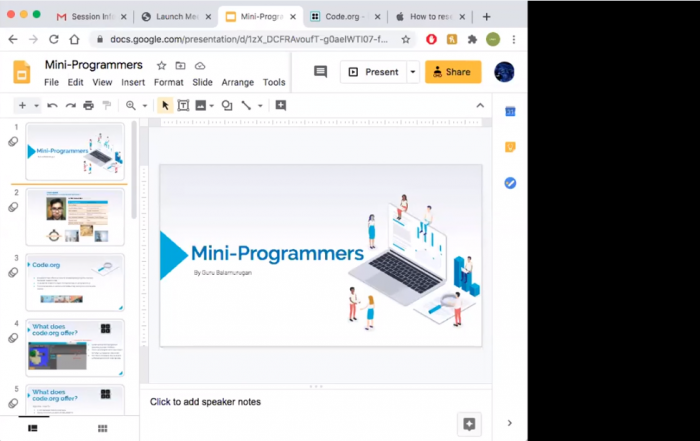Image resolution: width=700 pixels, height=441 pixels.
Task: Open Google Tasks in side panel
Action: (510, 183)
